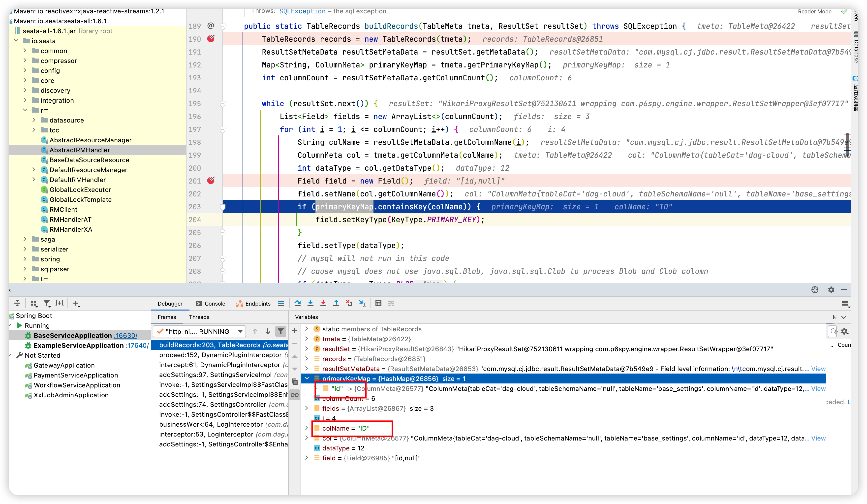Click View link for resultSetMetaData value
This screenshot has height=504, width=867.
(x=818, y=369)
